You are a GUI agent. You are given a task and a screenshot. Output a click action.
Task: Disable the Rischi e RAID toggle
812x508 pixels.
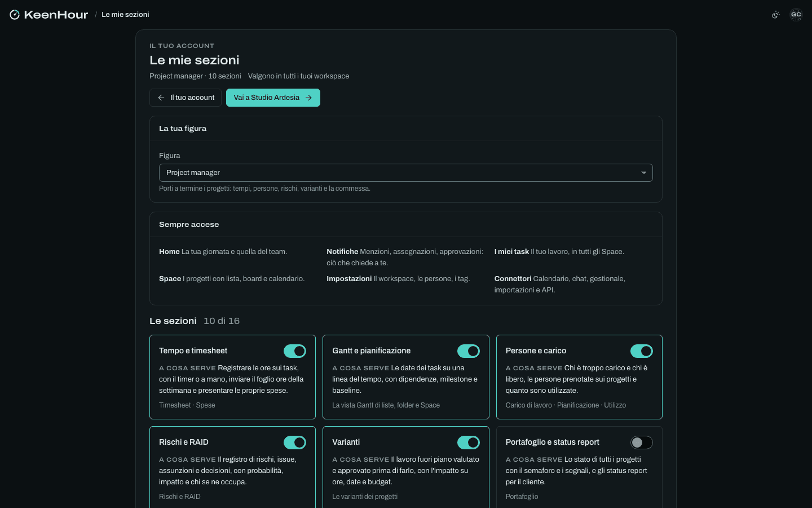[295, 443]
